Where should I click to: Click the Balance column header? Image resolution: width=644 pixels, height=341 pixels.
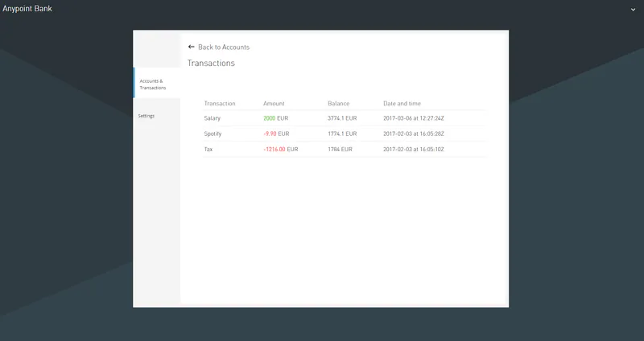pyautogui.click(x=339, y=104)
